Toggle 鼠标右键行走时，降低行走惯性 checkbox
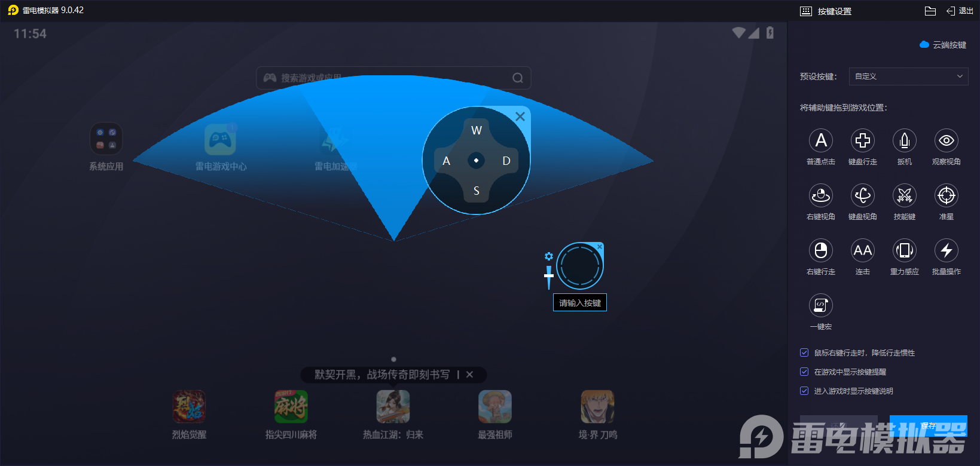This screenshot has height=466, width=980. 804,352
